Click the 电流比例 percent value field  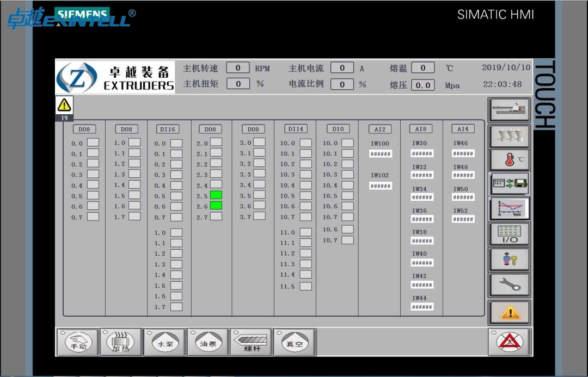[342, 84]
